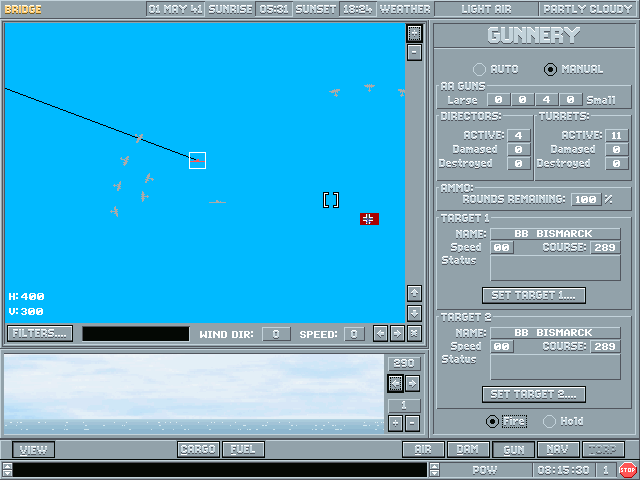
Task: Pan the map down with down arrow
Action: tap(414, 313)
